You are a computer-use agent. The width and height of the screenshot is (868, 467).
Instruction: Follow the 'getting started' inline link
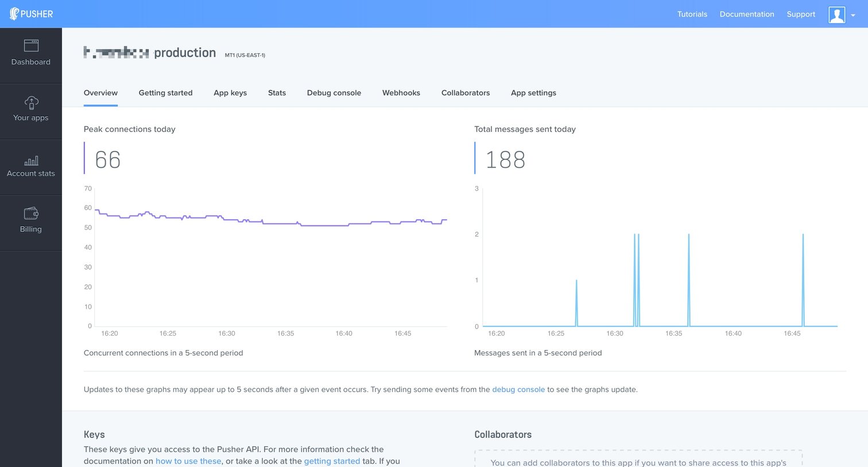[332, 461]
